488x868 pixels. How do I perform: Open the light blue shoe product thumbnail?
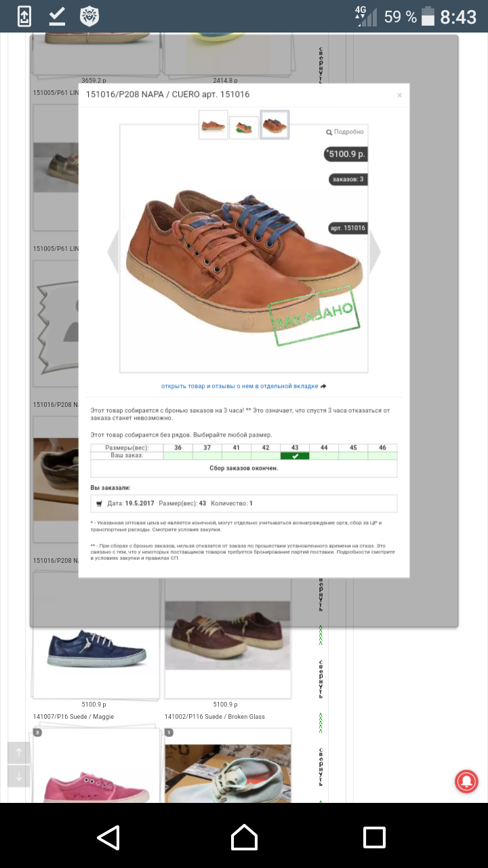[x=228, y=766]
